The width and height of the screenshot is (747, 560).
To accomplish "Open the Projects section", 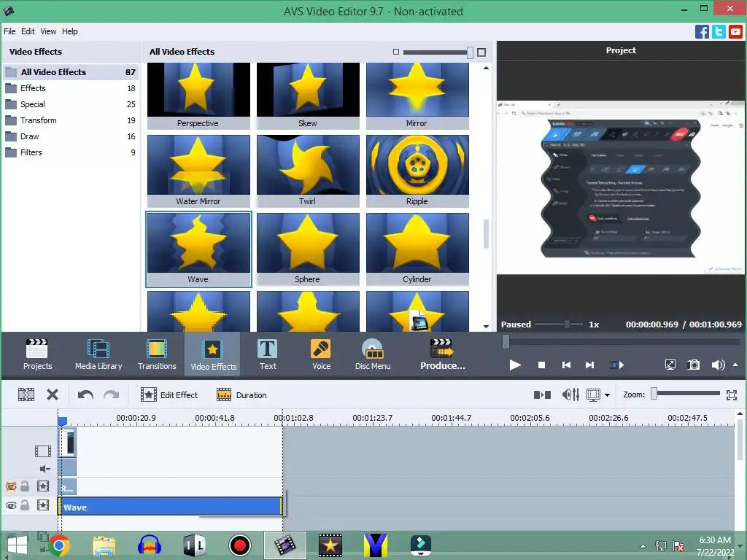I will [37, 354].
